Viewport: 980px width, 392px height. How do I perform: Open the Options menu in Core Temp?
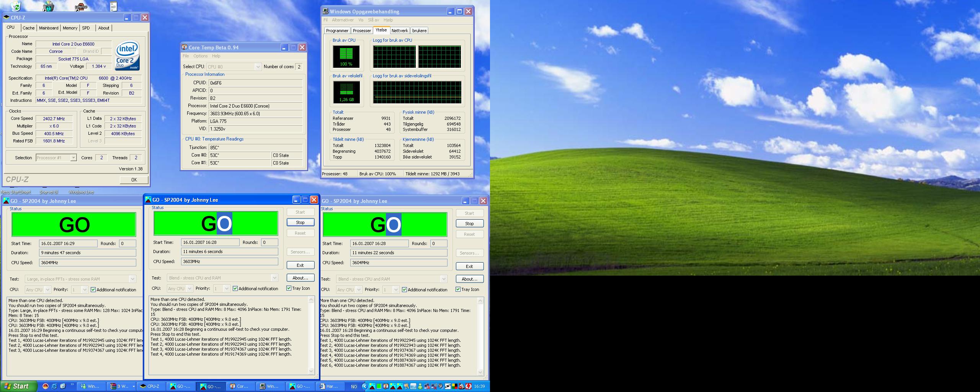pos(200,56)
